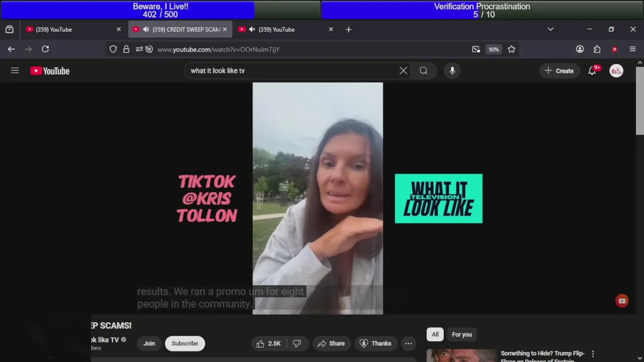This screenshot has width=644, height=362.
Task: Click the blocked autoplay icon in address bar
Action: (x=149, y=49)
